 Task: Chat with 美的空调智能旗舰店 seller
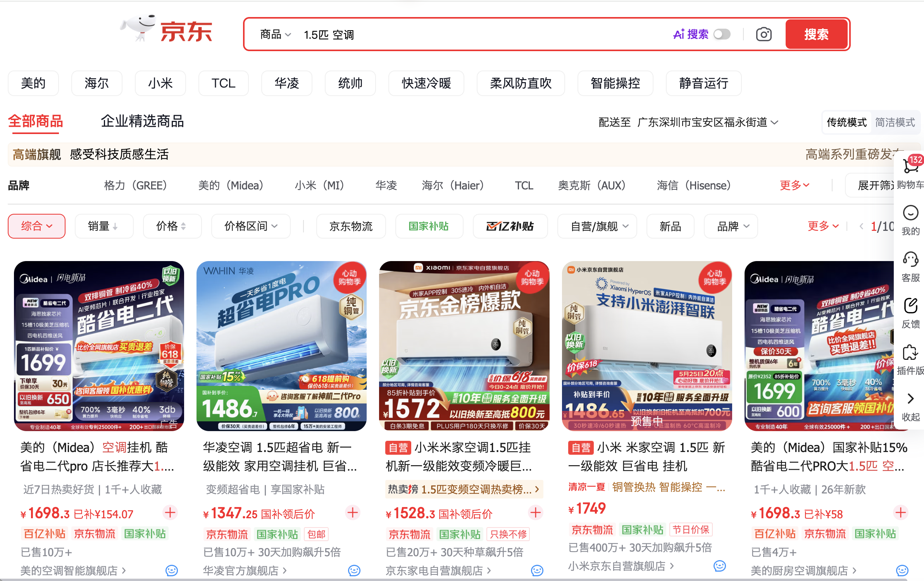point(172,571)
